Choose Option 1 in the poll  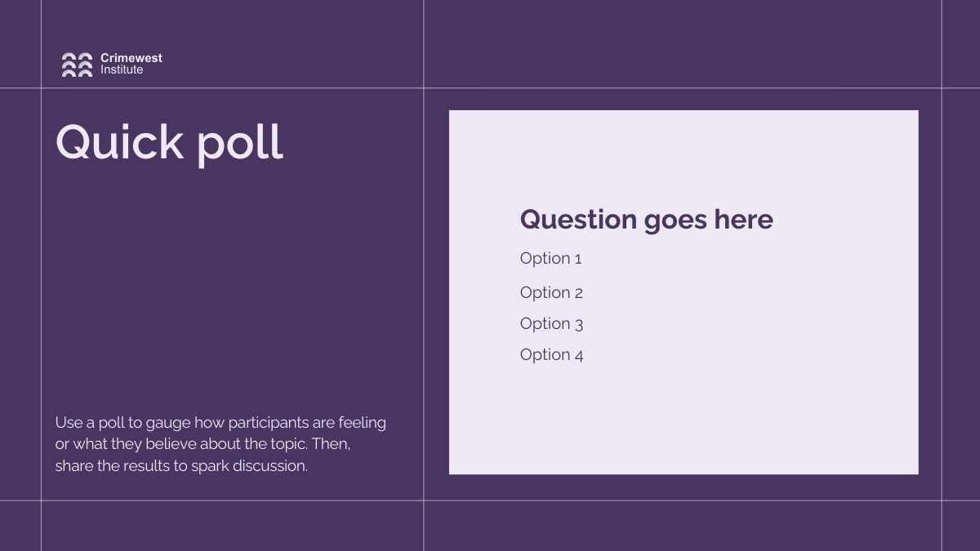pos(550,259)
